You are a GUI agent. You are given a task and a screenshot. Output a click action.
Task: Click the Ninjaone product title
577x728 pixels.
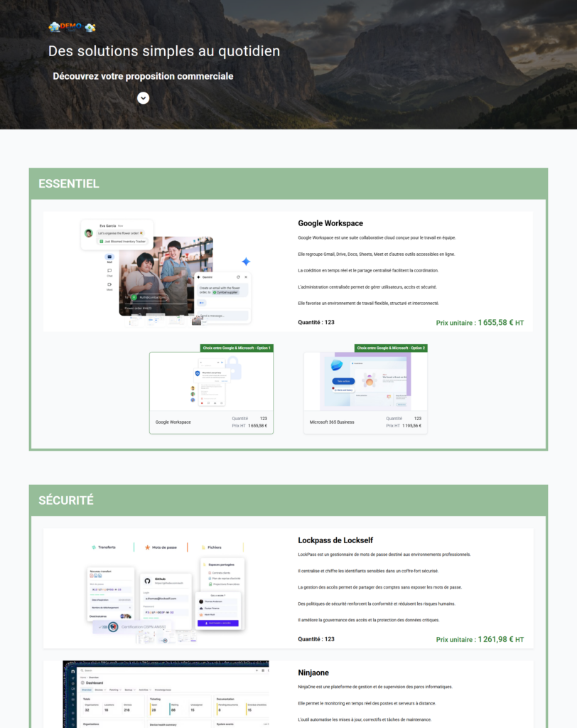[313, 673]
